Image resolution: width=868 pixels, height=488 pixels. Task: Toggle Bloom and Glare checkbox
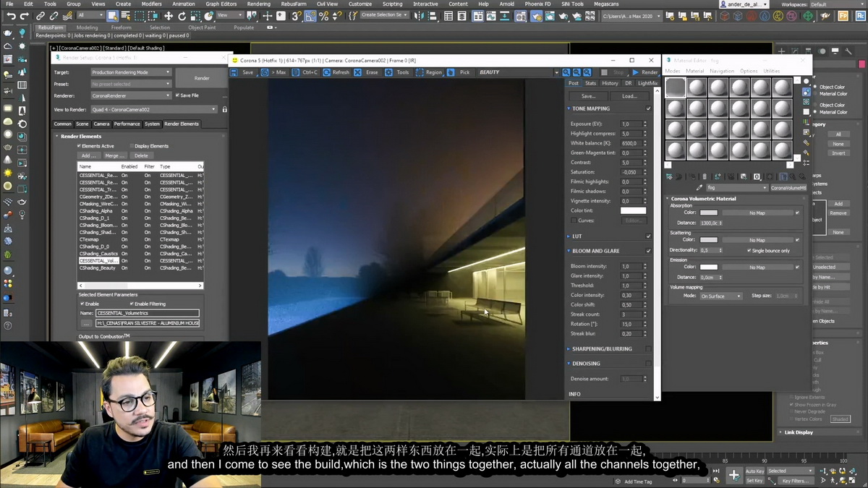tap(648, 251)
